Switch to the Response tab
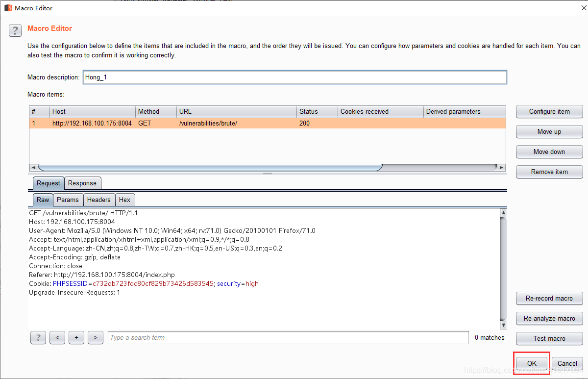This screenshot has height=379, width=588. point(82,183)
